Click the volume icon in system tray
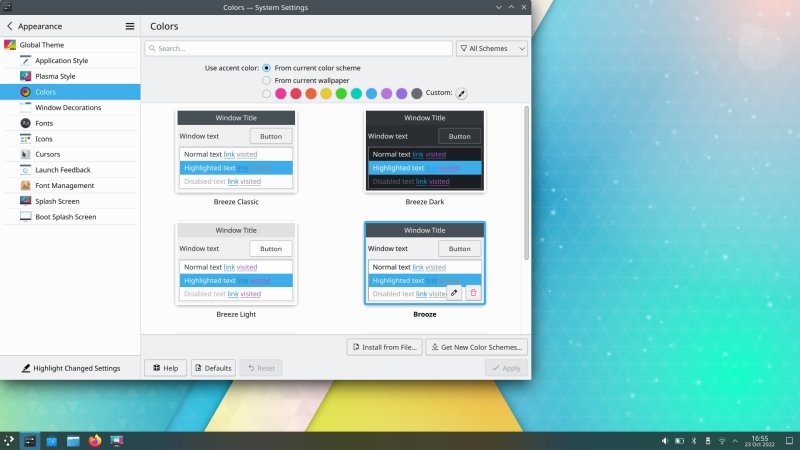800x450 pixels. click(x=665, y=440)
